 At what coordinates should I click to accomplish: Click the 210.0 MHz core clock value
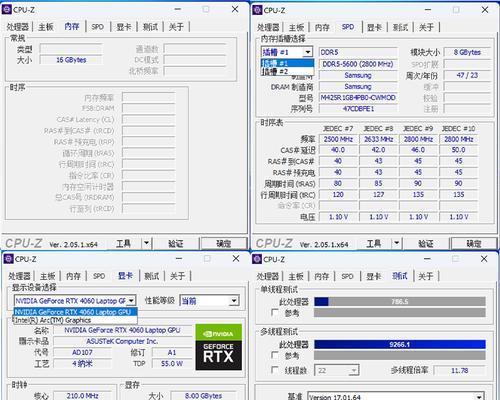click(82, 396)
